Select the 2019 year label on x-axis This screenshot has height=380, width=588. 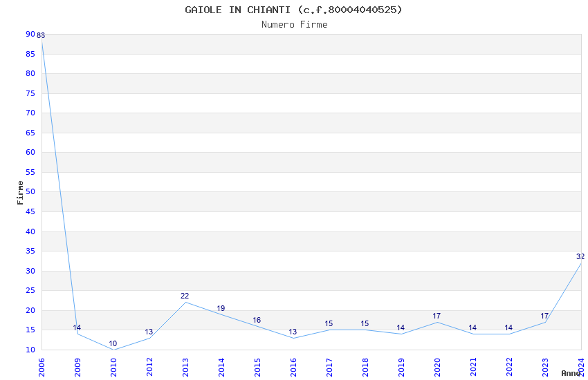pyautogui.click(x=401, y=367)
